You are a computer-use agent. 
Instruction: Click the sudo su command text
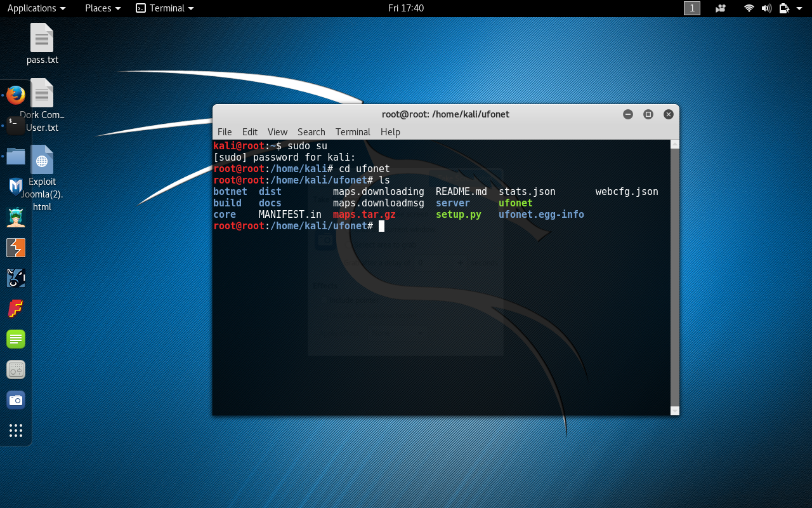pos(307,146)
